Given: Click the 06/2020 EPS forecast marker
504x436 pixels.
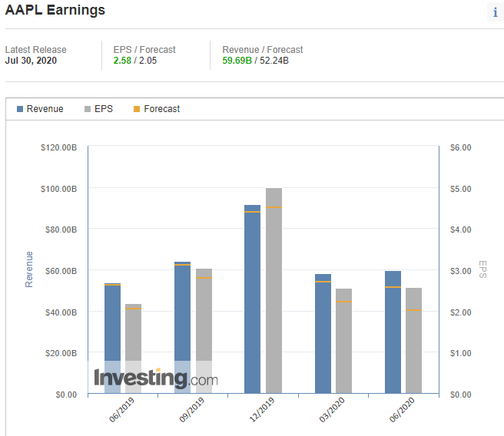Looking at the screenshot, I should click(413, 310).
